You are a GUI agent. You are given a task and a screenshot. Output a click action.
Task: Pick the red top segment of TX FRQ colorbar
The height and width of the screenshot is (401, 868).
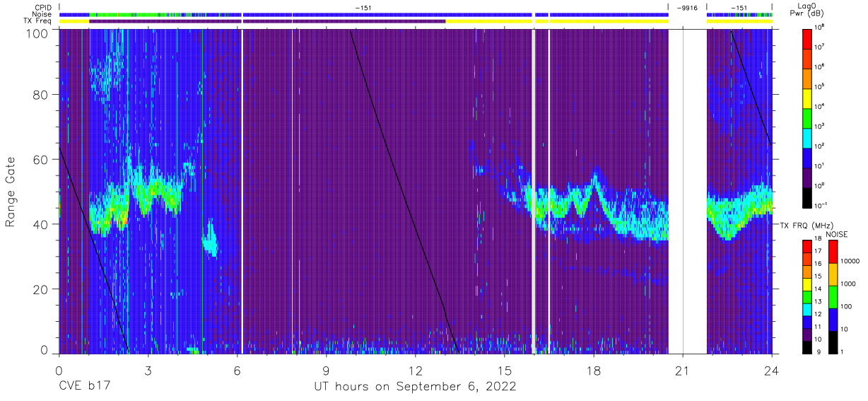click(x=807, y=246)
